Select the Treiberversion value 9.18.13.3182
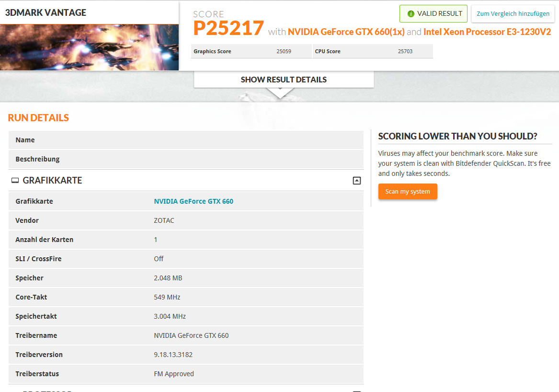559x392 pixels. click(x=173, y=355)
